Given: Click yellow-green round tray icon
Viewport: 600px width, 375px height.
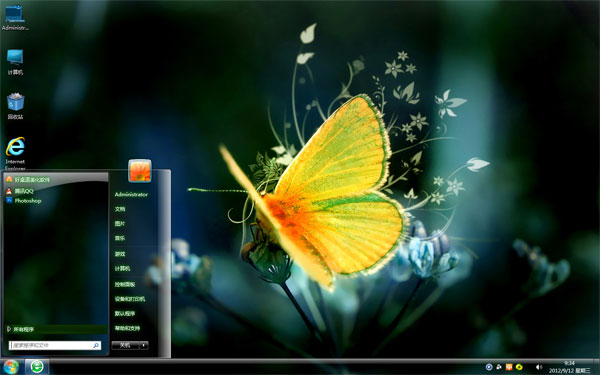Looking at the screenshot, I should click(519, 367).
